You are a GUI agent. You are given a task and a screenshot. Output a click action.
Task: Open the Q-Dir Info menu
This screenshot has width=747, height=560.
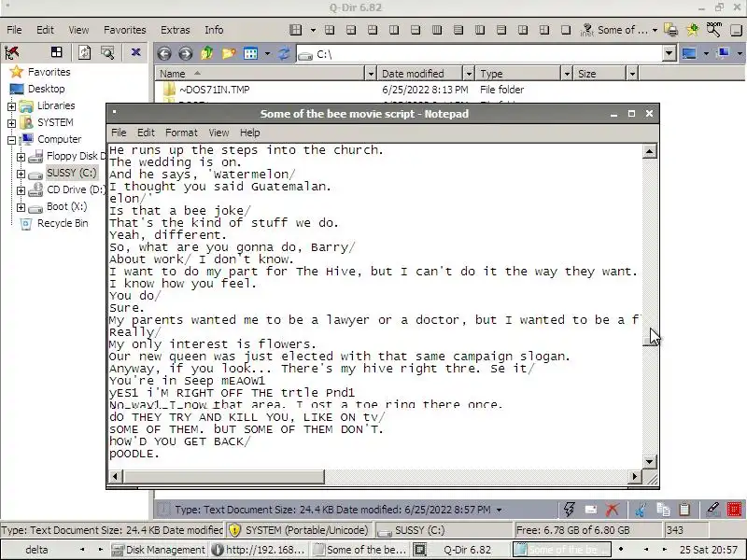(214, 30)
